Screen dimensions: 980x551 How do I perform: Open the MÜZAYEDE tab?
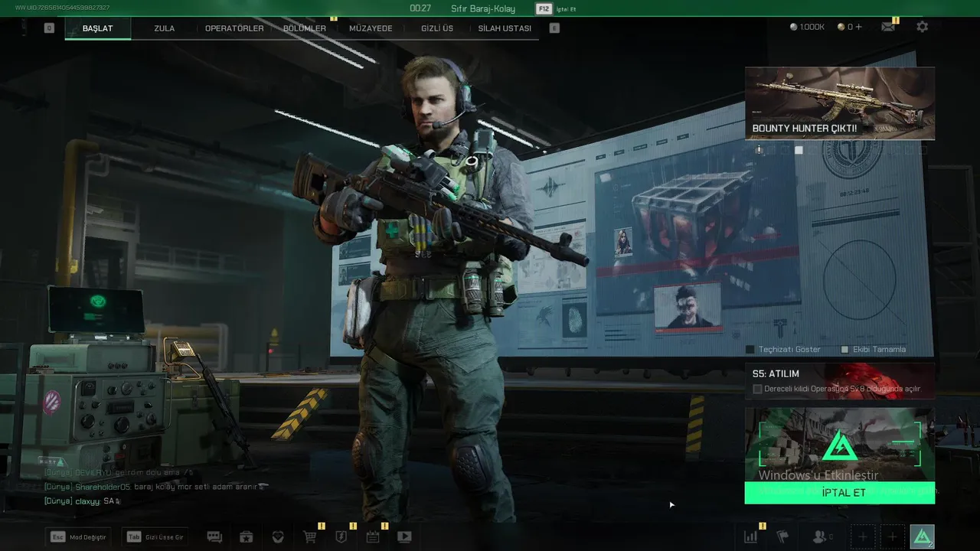point(371,28)
